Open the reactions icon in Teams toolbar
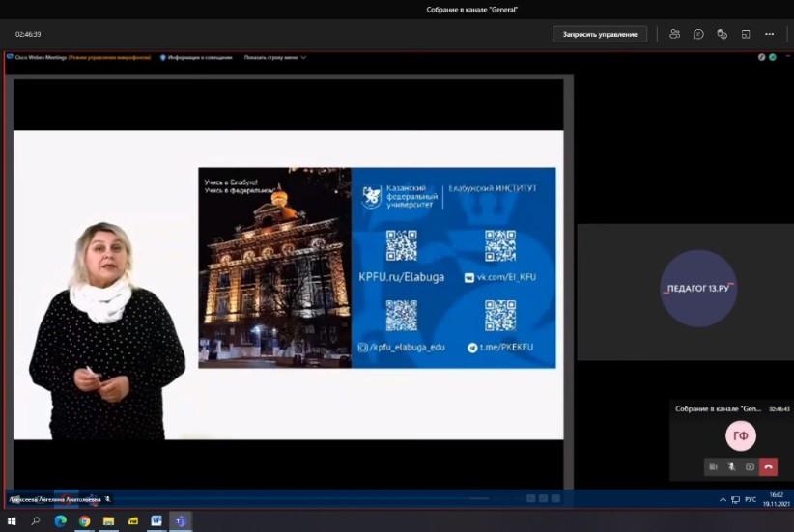The width and height of the screenshot is (794, 532). coord(722,34)
